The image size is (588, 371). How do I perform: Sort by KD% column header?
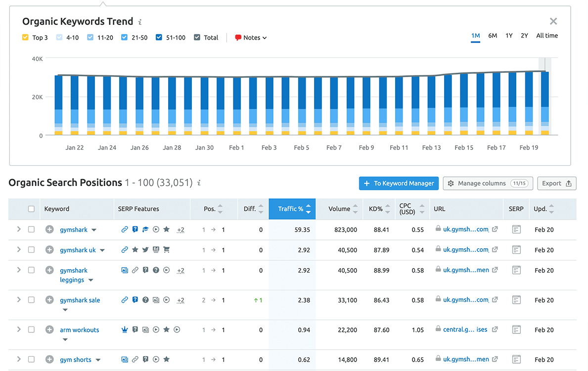pyautogui.click(x=379, y=209)
